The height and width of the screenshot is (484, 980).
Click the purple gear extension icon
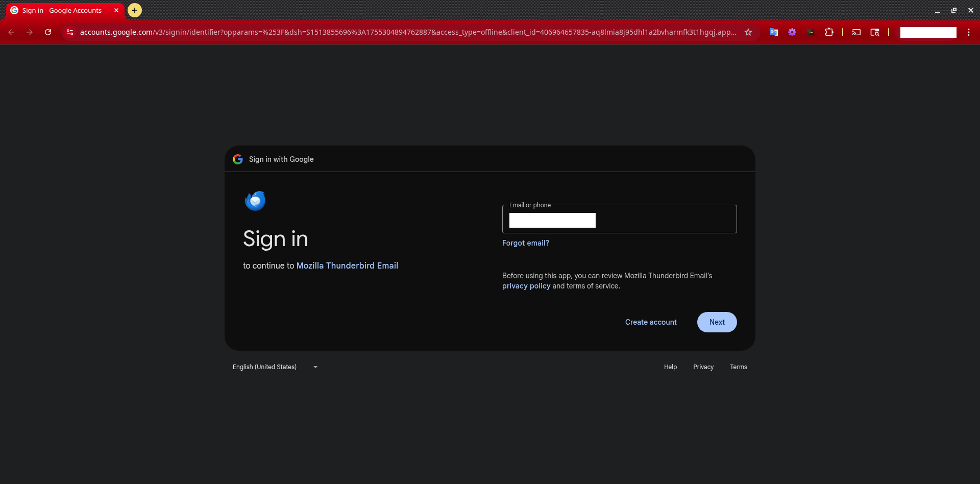(x=792, y=32)
